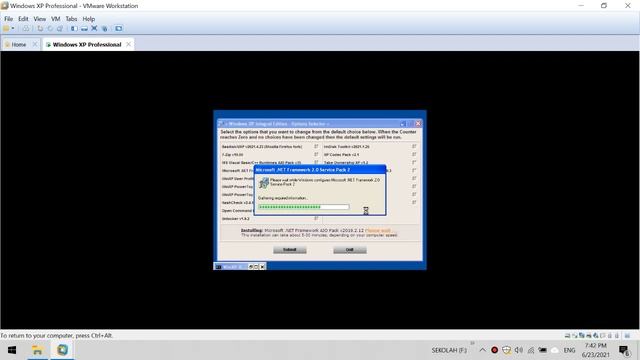Toggle the Take Ownership XP checkbox
Viewport: 640px width, 360px height.
point(414,162)
